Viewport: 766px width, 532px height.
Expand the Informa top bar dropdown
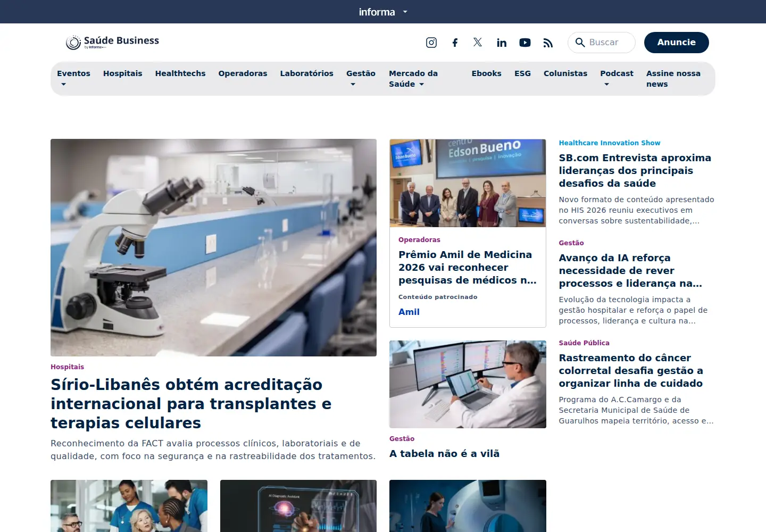[x=405, y=12]
